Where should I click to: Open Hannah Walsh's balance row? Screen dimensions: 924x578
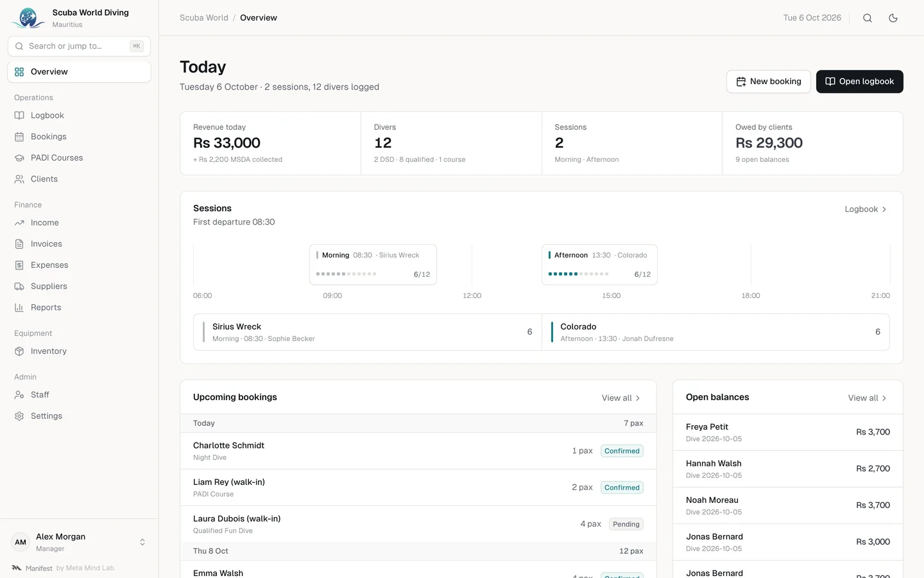(788, 469)
